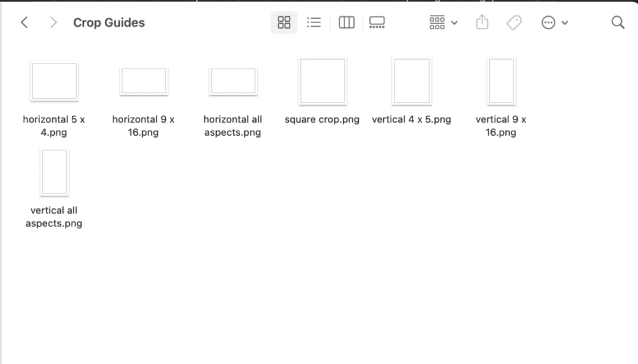Select the vertical 4 x 5.png thumbnail
The height and width of the screenshot is (364, 638).
tap(412, 82)
